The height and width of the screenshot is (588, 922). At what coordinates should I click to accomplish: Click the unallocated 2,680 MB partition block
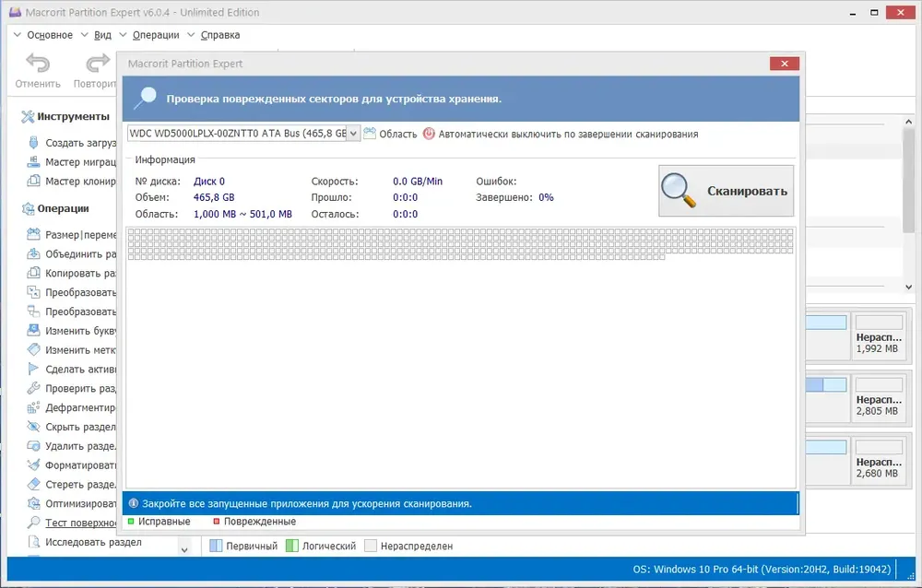coord(879,460)
